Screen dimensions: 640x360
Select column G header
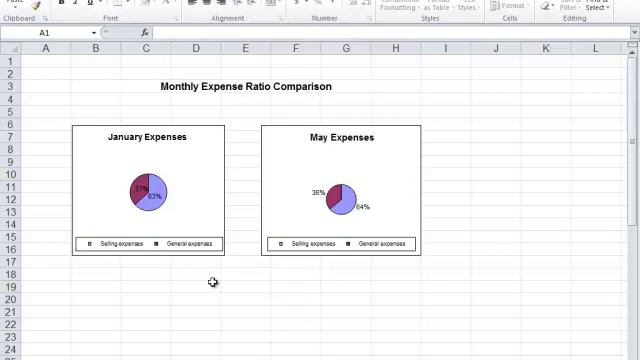[346, 49]
